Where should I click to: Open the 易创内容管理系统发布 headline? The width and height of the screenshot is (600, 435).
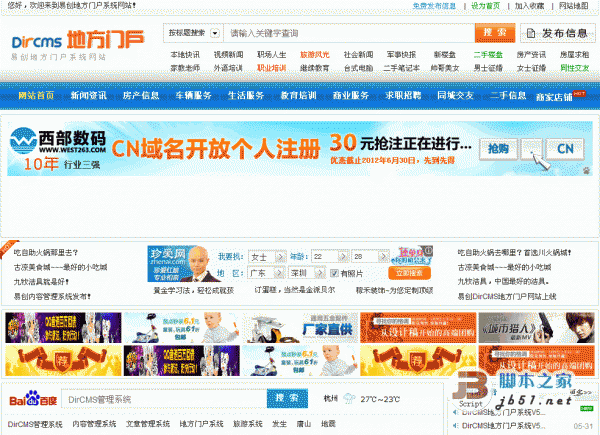tap(52, 296)
